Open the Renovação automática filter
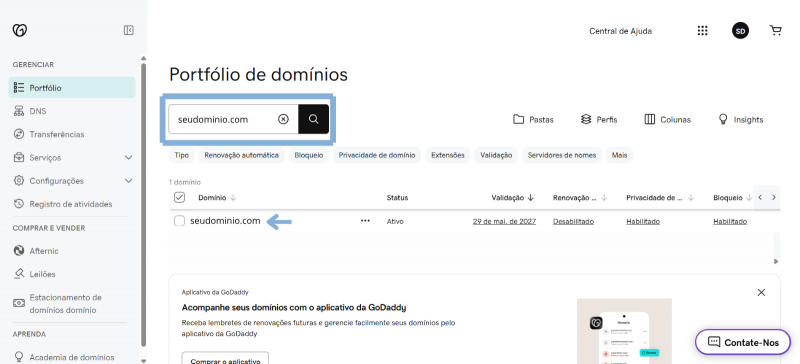Screen dimensions: 800x364 point(241,155)
